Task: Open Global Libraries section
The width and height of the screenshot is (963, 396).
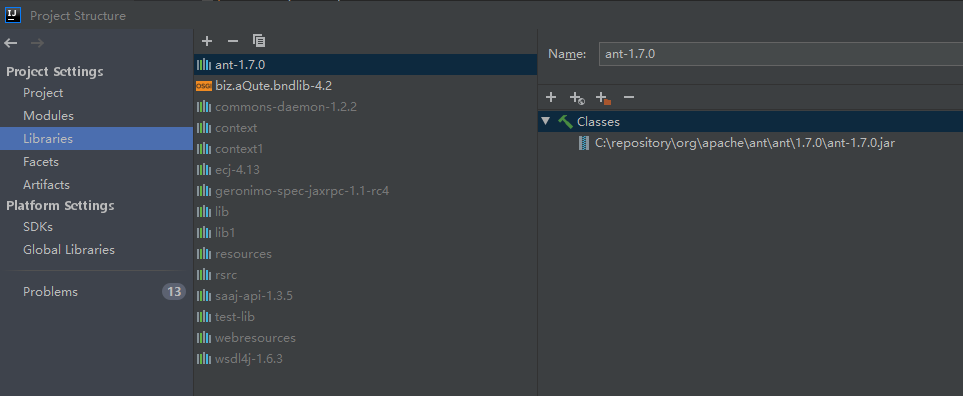Action: pyautogui.click(x=69, y=250)
